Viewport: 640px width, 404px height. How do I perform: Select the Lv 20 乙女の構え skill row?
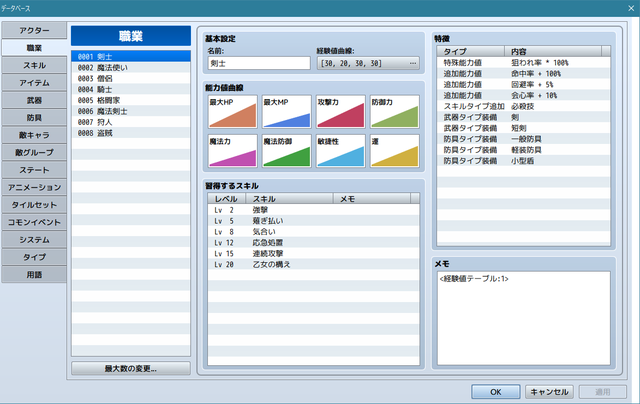(x=313, y=264)
